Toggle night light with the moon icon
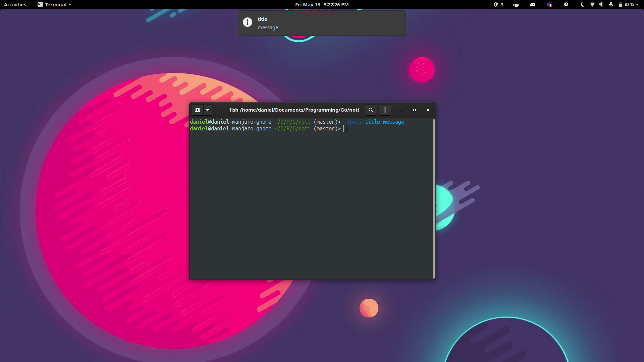This screenshot has width=644, height=362. point(582,5)
